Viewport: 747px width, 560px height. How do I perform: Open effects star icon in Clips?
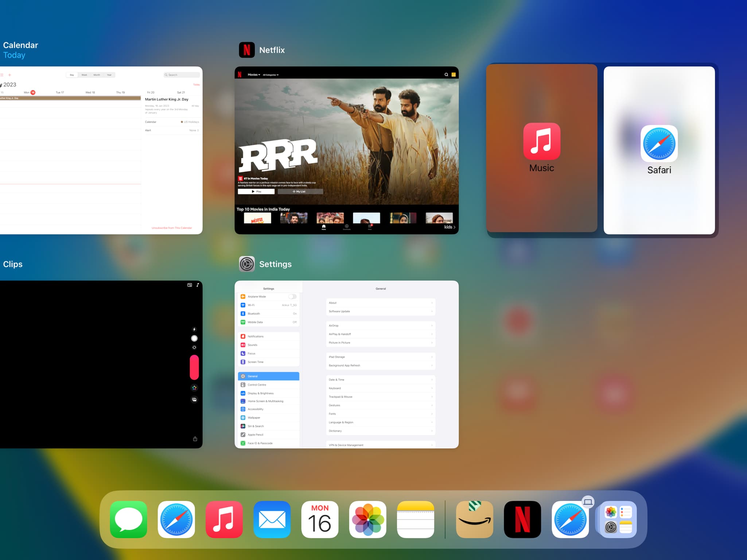pos(194,388)
